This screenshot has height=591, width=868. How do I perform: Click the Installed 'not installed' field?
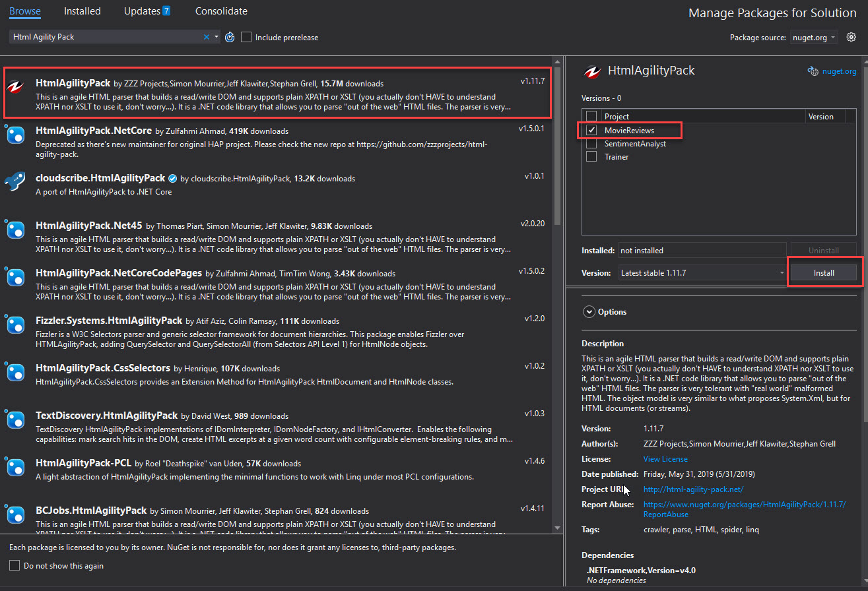(x=702, y=251)
